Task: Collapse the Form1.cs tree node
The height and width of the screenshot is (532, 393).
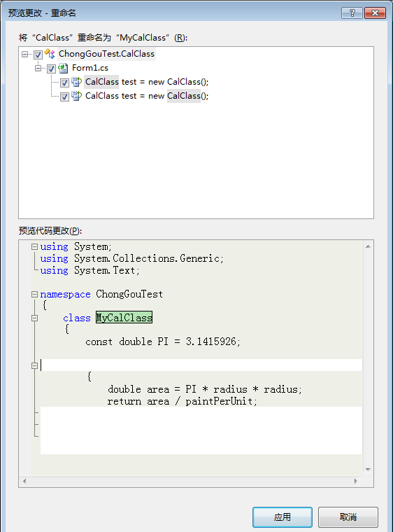Action: [x=38, y=68]
